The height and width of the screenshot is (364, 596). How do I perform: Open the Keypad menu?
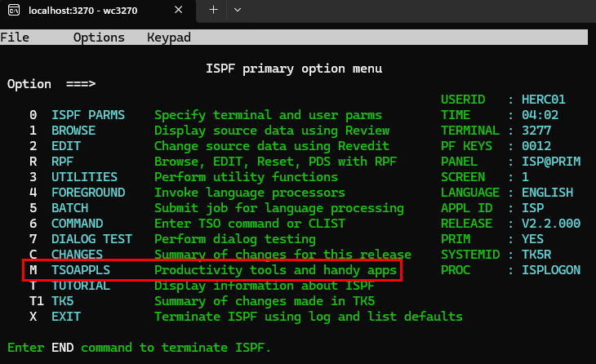point(169,38)
